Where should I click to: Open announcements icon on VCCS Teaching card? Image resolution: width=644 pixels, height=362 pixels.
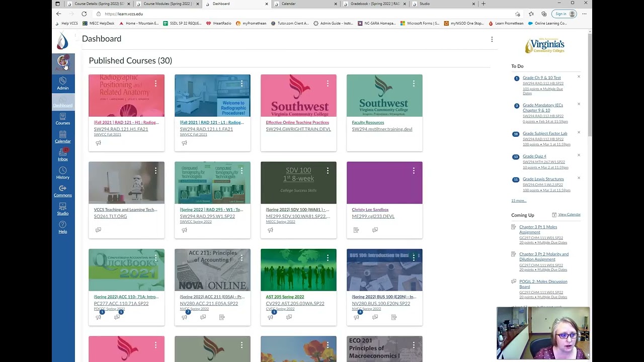pyautogui.click(x=98, y=230)
